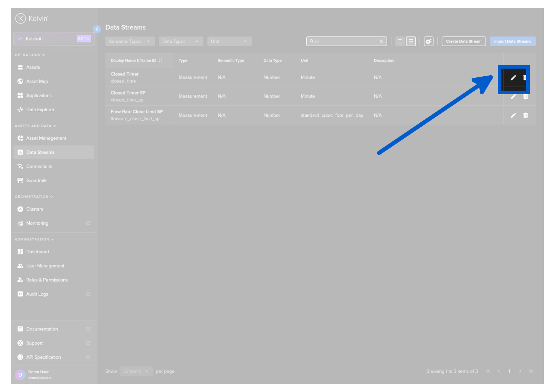Click the Import Data Streams button
The height and width of the screenshot is (392, 555).
(x=512, y=41)
